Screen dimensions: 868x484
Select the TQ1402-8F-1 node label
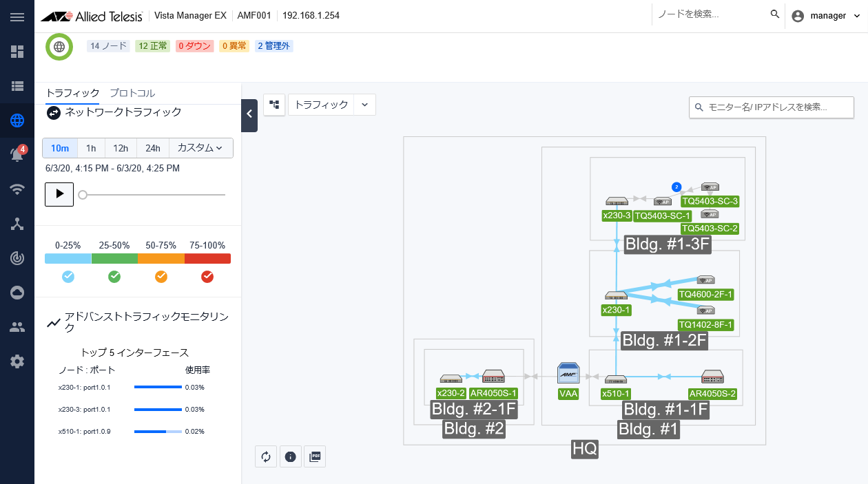(x=706, y=324)
